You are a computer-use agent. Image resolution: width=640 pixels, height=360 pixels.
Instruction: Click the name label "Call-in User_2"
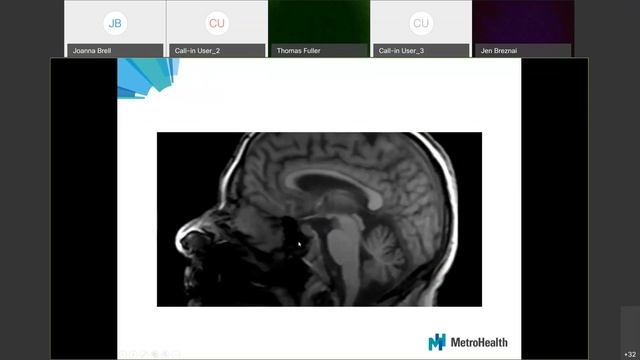pyautogui.click(x=198, y=51)
